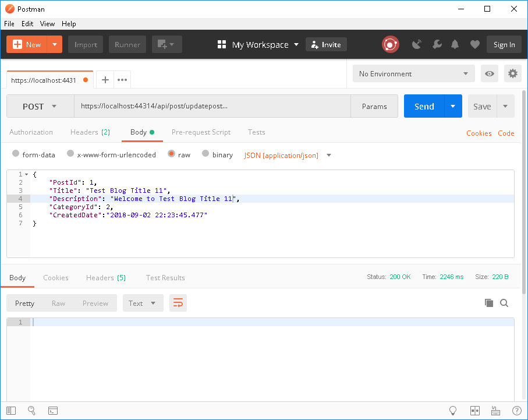Select the raw body radio button
This screenshot has height=420, width=528.
pyautogui.click(x=171, y=153)
